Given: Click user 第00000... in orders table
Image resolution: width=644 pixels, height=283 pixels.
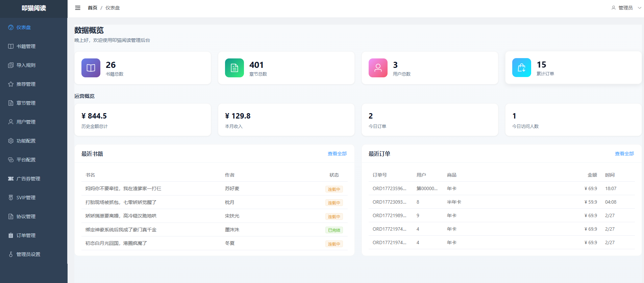Looking at the screenshot, I should 427,188.
